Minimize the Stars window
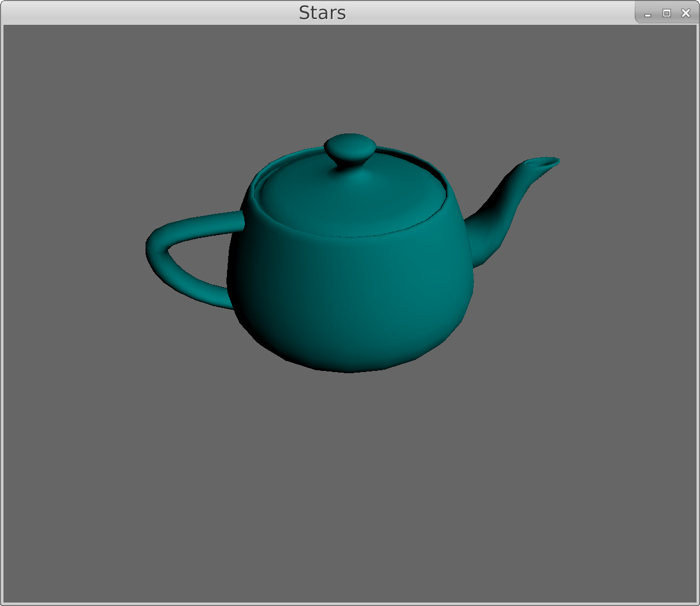The image size is (700, 606). click(x=647, y=13)
